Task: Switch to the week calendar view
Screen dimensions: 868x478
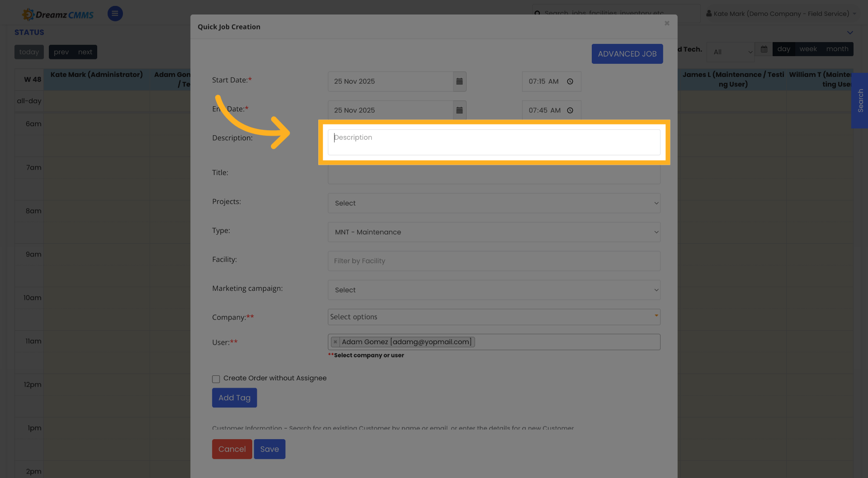Action: coord(808,49)
